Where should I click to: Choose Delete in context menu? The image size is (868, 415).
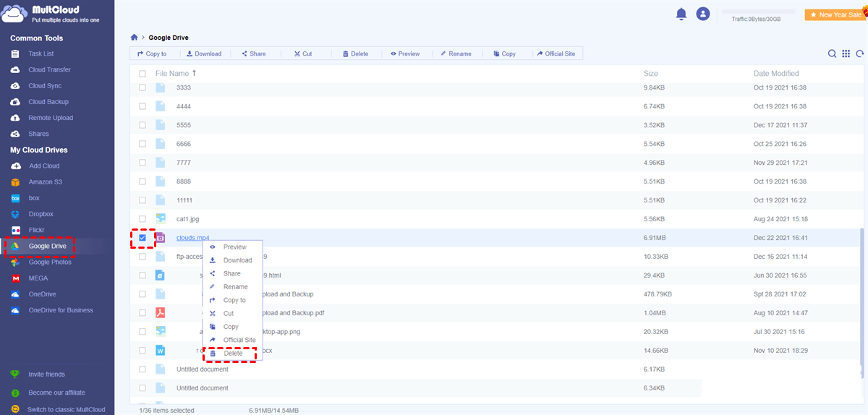pyautogui.click(x=232, y=354)
